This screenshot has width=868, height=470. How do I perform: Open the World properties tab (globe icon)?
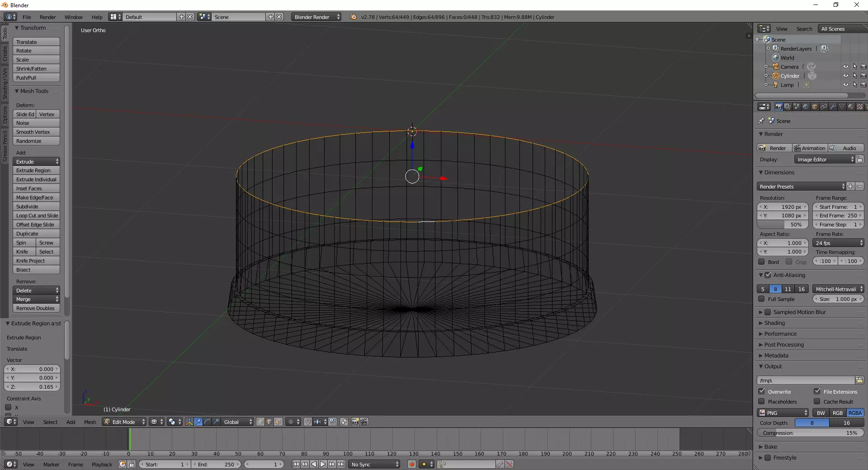[x=806, y=107]
